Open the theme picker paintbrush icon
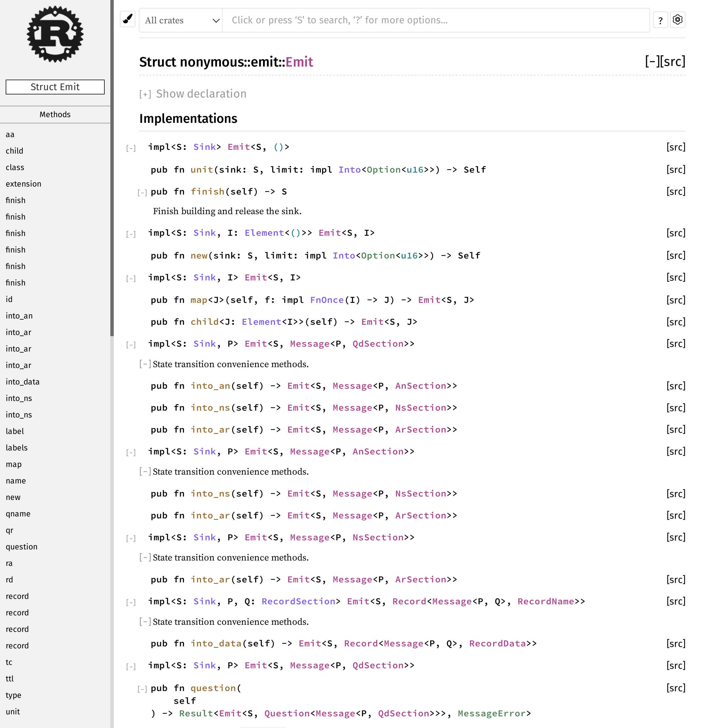The image size is (728, 728). tap(128, 20)
